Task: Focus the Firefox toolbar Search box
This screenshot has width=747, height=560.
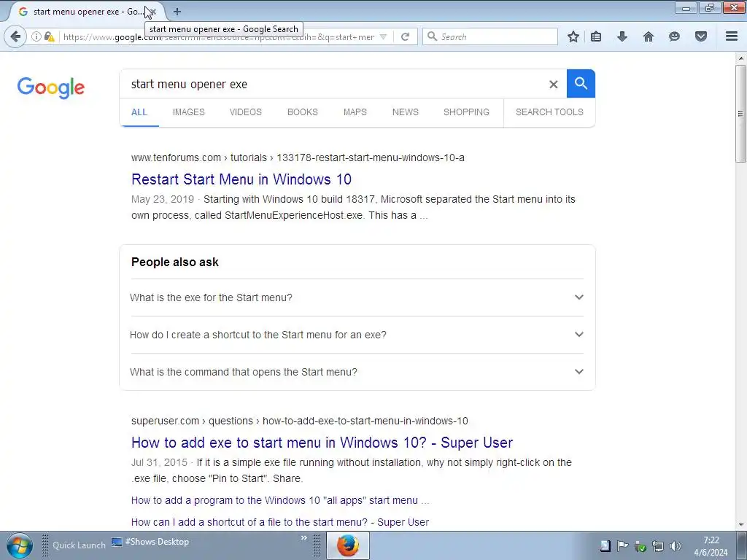Action: click(x=489, y=36)
